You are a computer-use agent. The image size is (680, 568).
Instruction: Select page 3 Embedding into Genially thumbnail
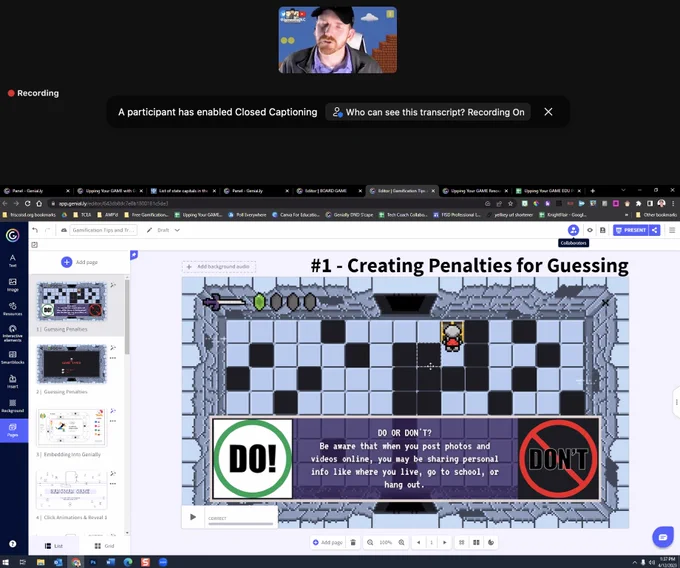(x=72, y=427)
